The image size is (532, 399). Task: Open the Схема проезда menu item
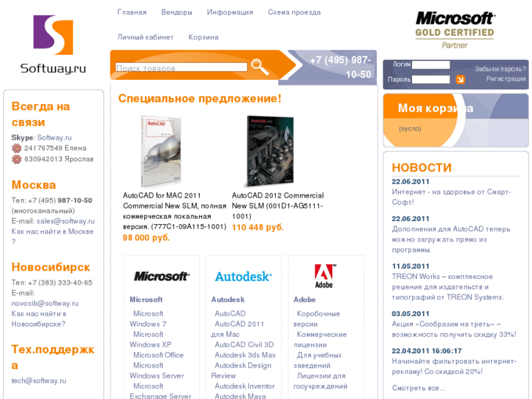[x=294, y=12]
